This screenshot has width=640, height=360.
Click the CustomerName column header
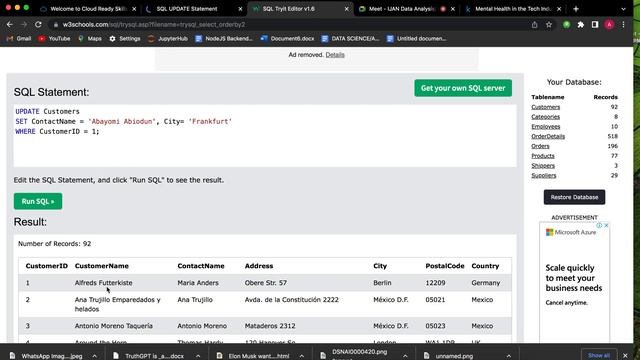(x=102, y=266)
